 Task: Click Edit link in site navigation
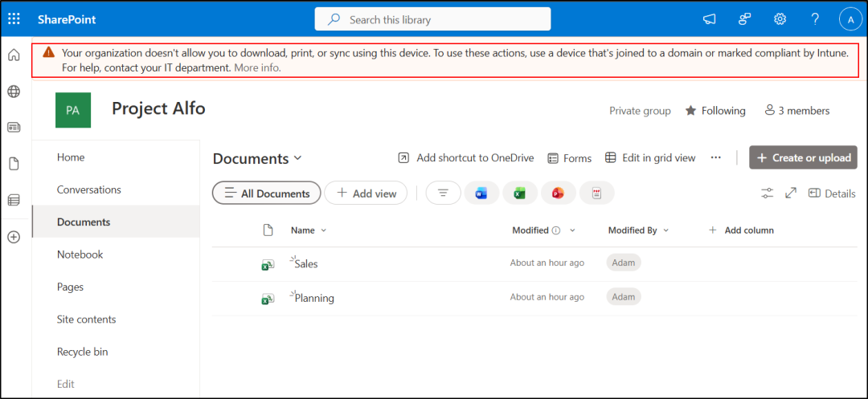(x=65, y=384)
